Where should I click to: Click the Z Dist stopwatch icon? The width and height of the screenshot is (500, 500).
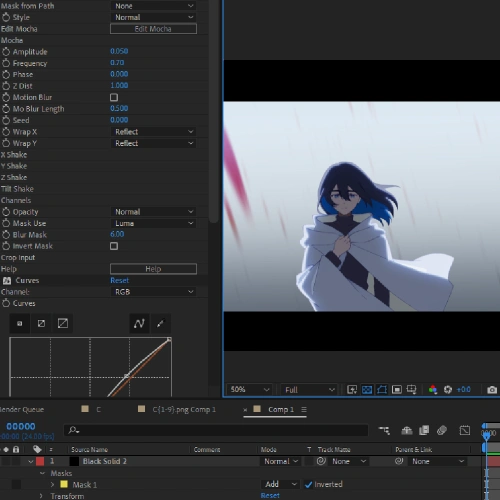coord(6,86)
